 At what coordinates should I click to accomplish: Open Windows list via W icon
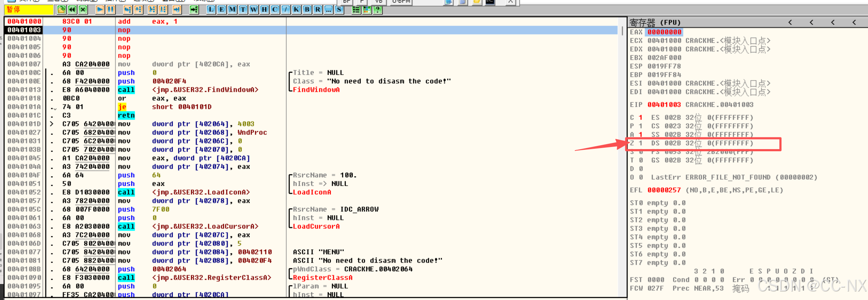pyautogui.click(x=254, y=10)
